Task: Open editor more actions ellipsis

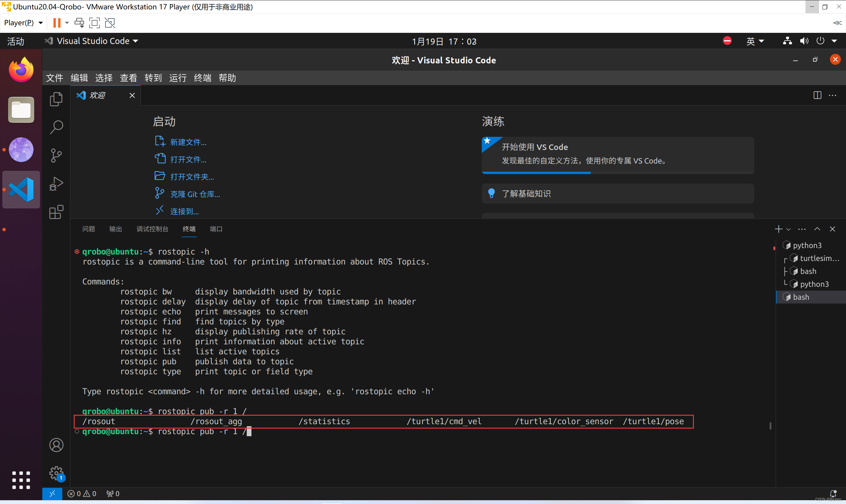Action: pyautogui.click(x=832, y=95)
